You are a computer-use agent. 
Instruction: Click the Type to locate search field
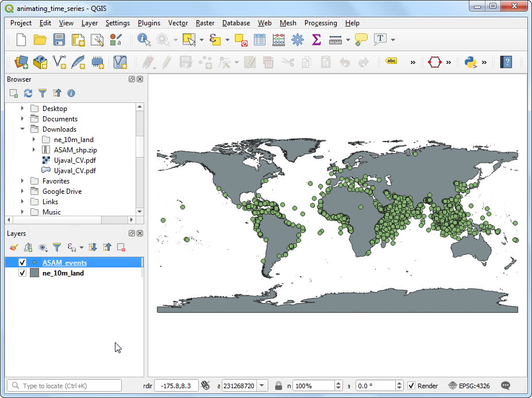coord(63,385)
